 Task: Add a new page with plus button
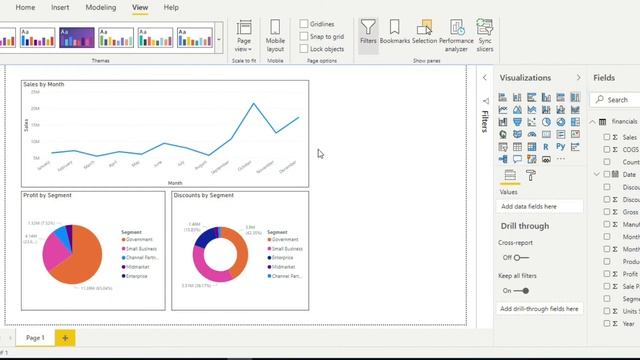click(65, 338)
